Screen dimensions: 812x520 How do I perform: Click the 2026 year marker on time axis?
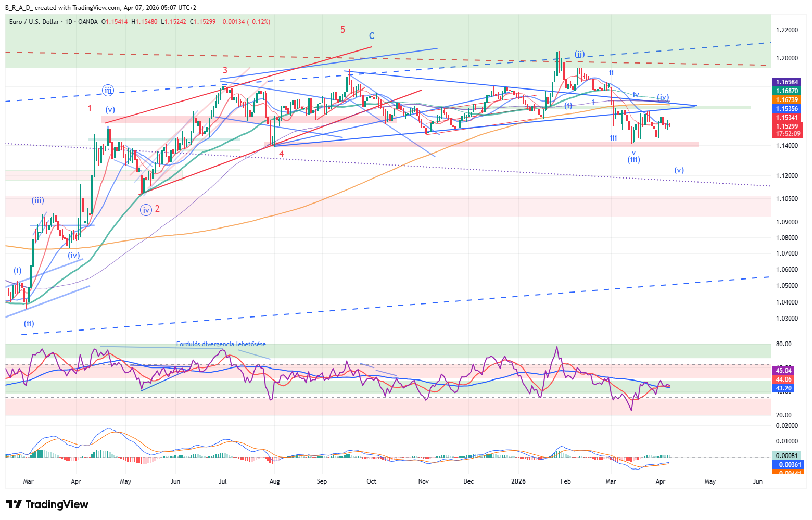coord(518,481)
